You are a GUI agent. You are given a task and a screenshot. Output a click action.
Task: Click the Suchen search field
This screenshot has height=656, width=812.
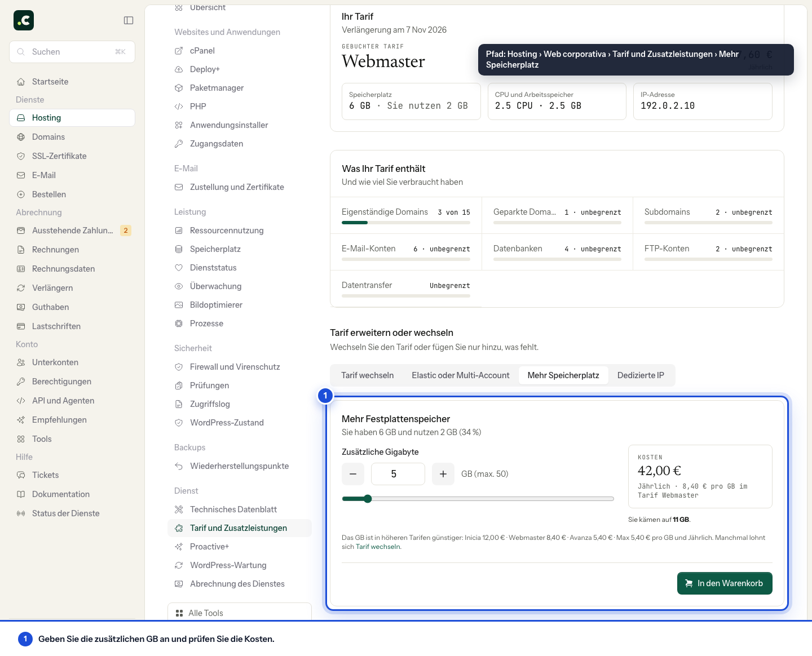click(72, 52)
